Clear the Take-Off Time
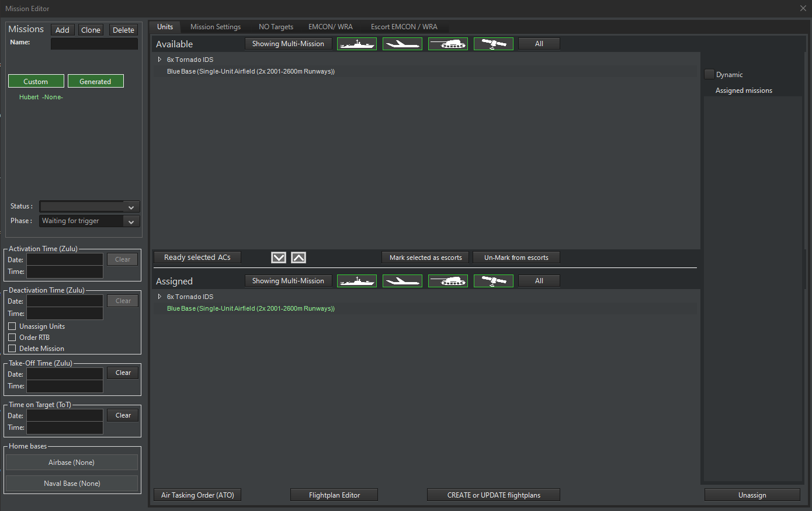The height and width of the screenshot is (511, 812). click(x=123, y=373)
